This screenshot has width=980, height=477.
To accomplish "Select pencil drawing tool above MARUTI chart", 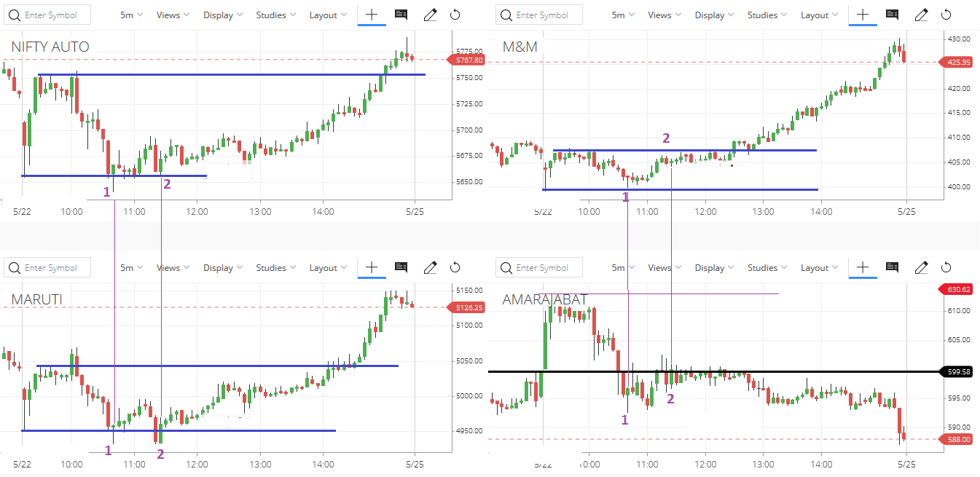I will coord(430,267).
